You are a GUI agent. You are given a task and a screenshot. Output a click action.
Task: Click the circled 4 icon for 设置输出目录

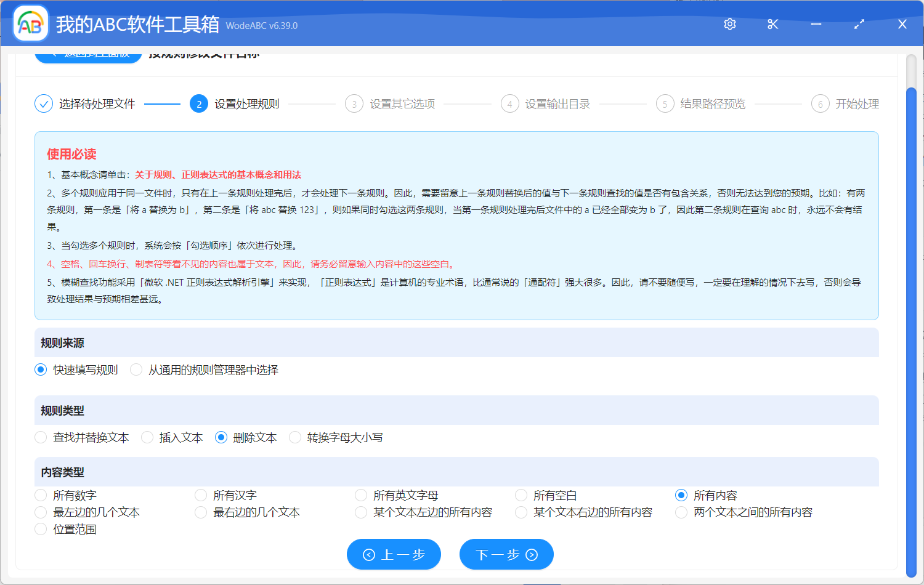click(509, 103)
